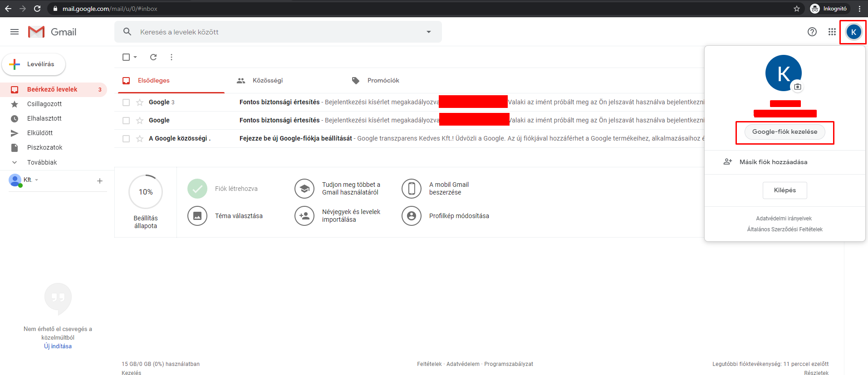The height and width of the screenshot is (375, 868).
Task: Click the browser forward arrow
Action: pos(23,9)
